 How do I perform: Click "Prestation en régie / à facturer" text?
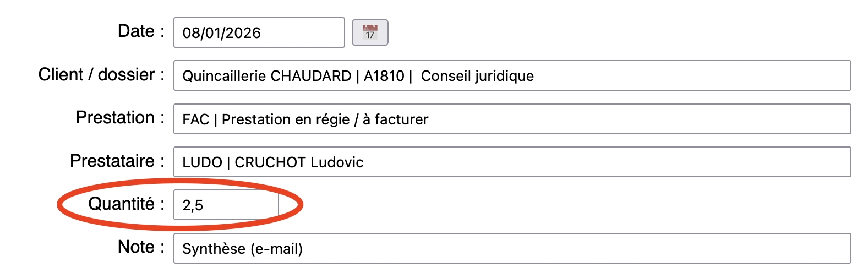(x=325, y=119)
